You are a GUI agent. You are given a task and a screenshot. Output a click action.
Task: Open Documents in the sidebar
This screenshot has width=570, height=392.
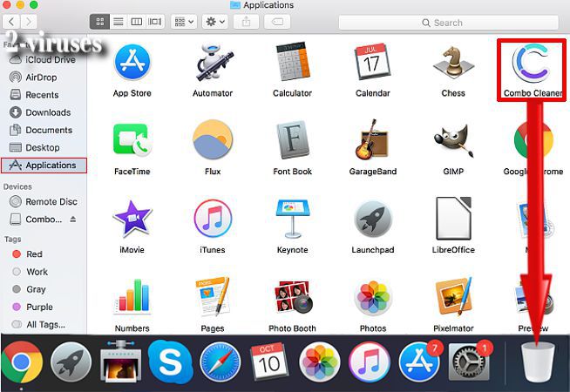[x=43, y=130]
